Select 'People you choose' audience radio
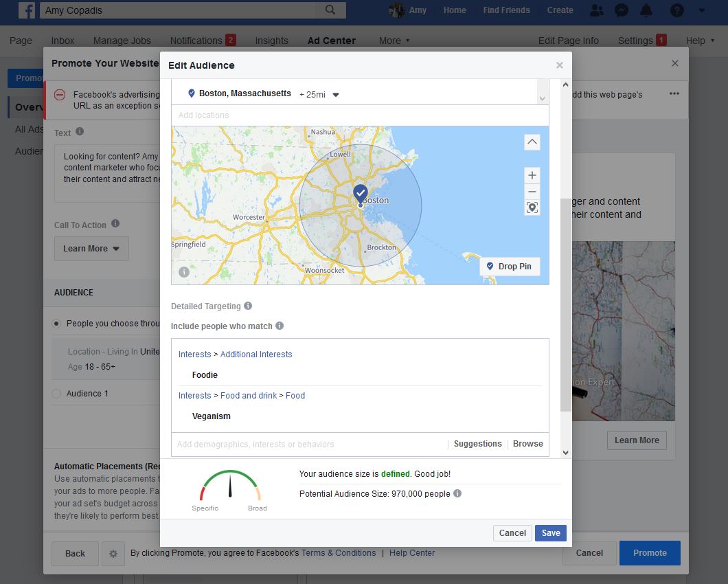 56,324
